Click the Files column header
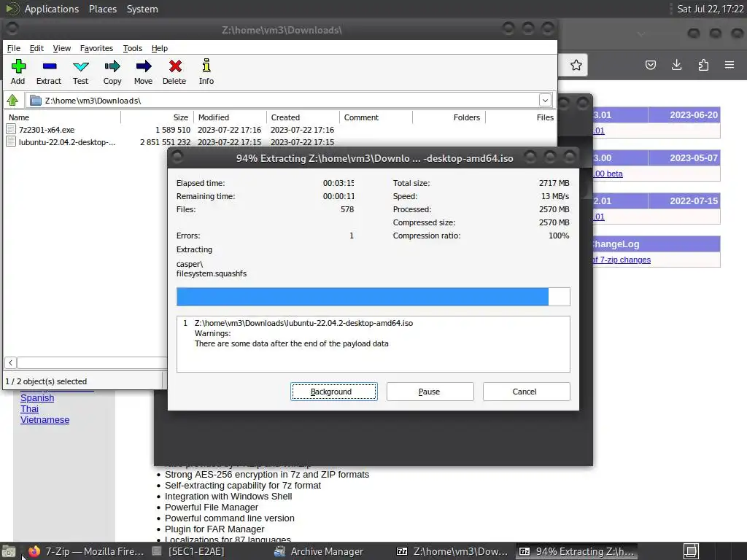The image size is (747, 560). pos(521,117)
